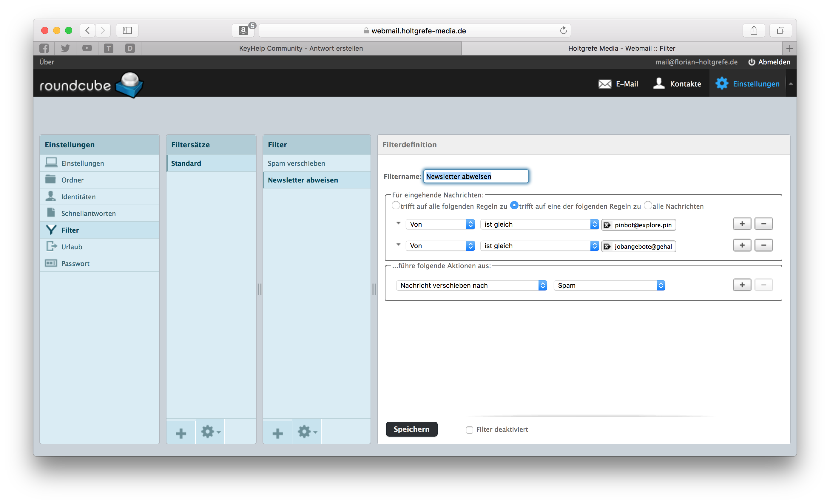Click Safari page reload icon
Image resolution: width=830 pixels, height=504 pixels.
(563, 31)
